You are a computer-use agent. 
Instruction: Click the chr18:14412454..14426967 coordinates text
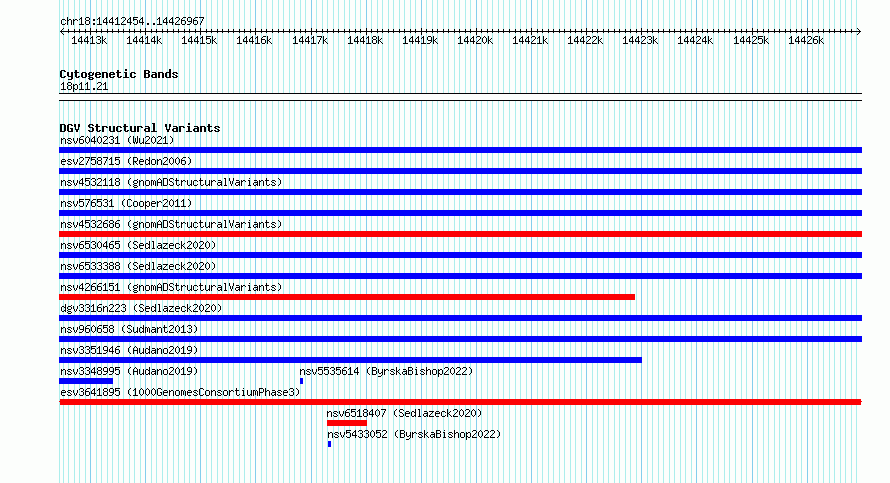pos(132,21)
